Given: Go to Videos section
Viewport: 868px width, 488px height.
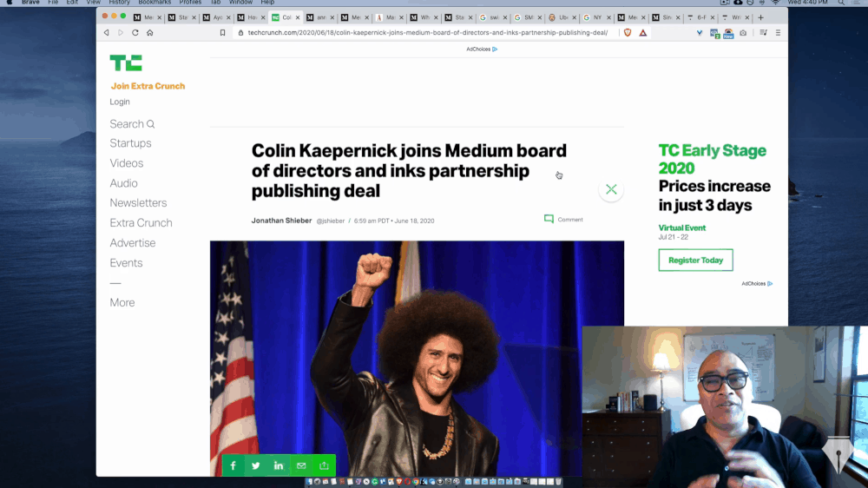Looking at the screenshot, I should coord(126,163).
